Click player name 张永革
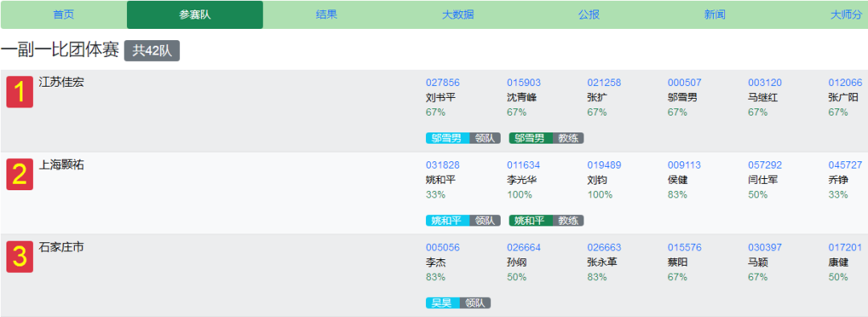 602,262
